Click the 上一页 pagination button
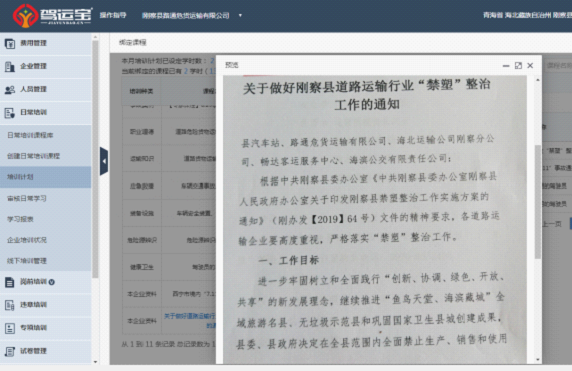Viewport: 572px width, 371px height. (552, 224)
